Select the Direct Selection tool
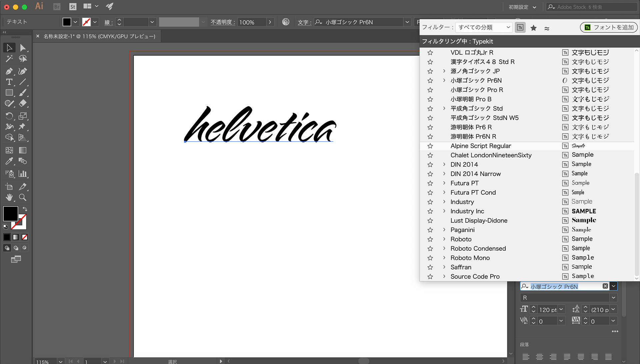 tap(23, 48)
